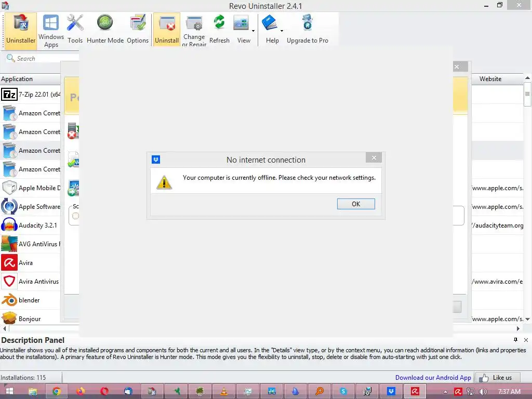Open VLC media player from taskbar
The image size is (532, 399).
224,391
